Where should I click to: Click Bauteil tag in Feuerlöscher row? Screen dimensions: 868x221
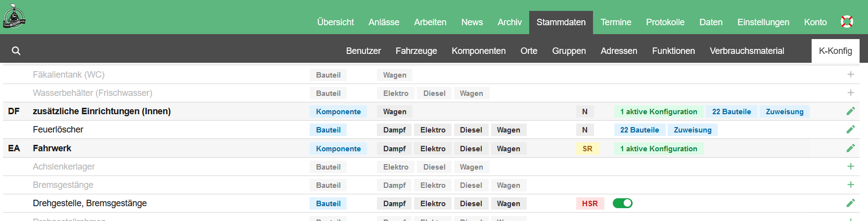(x=328, y=130)
